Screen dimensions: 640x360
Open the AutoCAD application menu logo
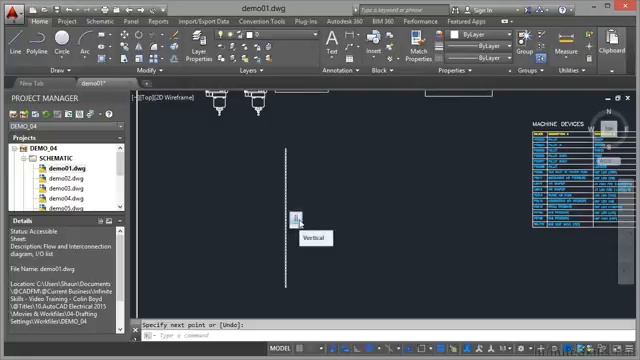point(14,13)
